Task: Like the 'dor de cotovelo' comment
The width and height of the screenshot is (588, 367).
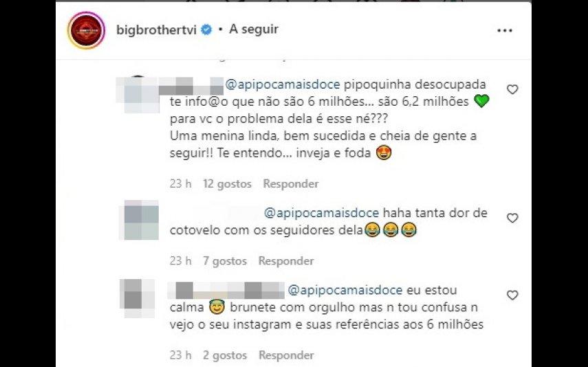Action: [x=512, y=218]
